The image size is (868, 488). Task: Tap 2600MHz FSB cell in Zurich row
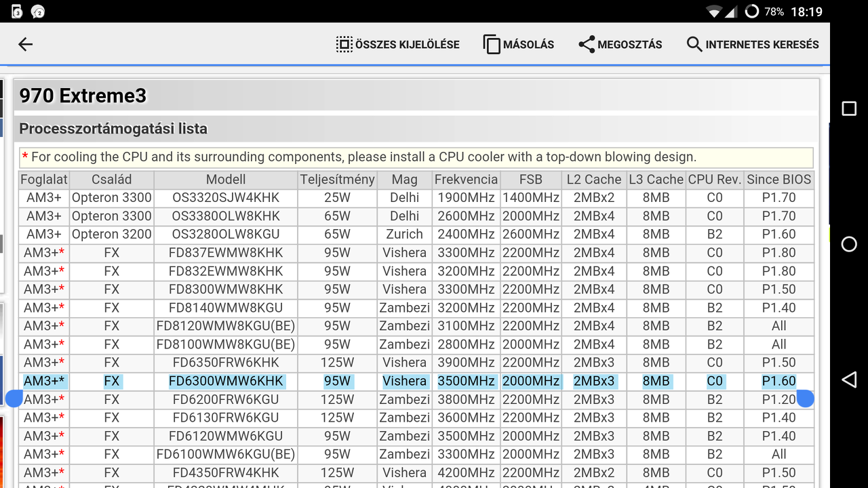click(531, 235)
